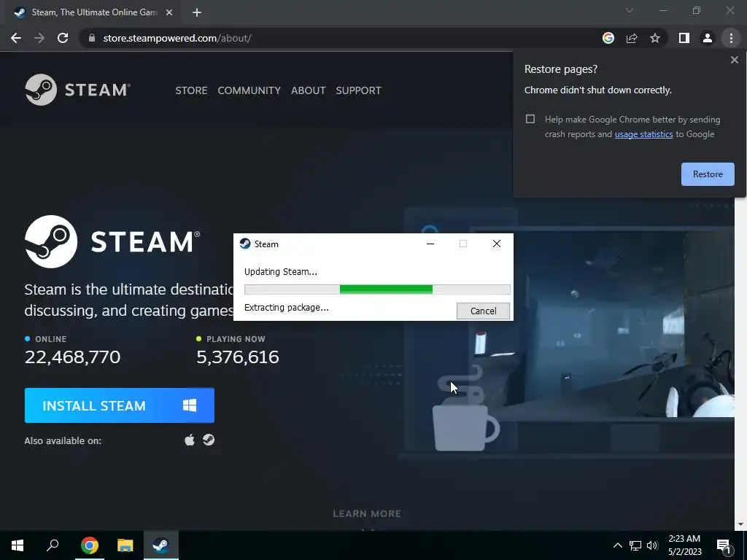The image size is (747, 560).
Task: Enable sending crash reports checkbox
Action: [530, 119]
